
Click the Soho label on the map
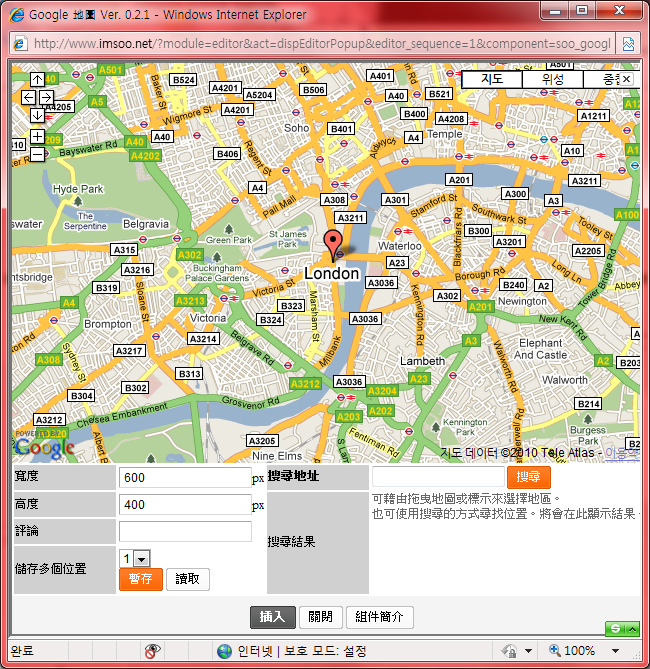(296, 128)
